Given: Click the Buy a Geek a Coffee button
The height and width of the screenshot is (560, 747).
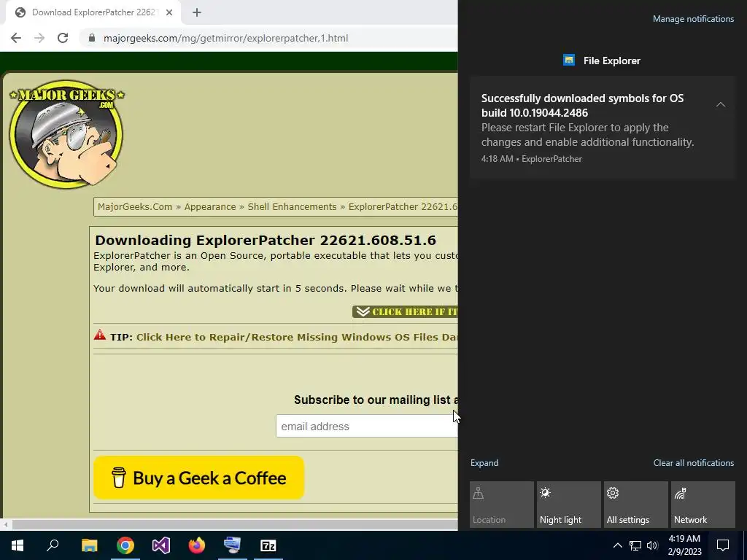Looking at the screenshot, I should coord(198,478).
